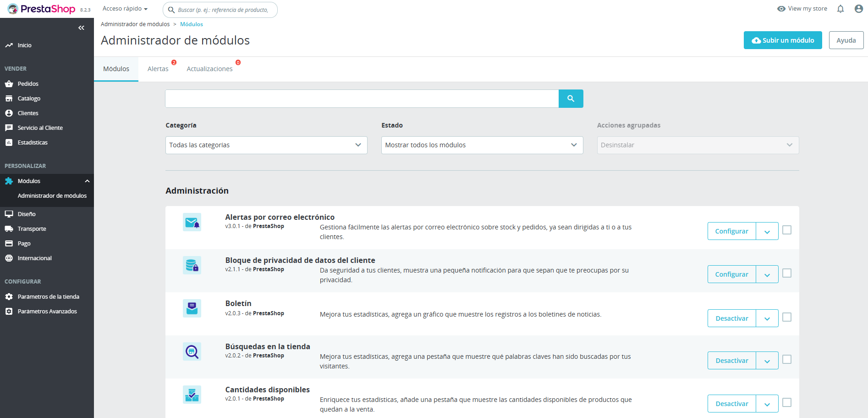Open the user profile avatar icon
Viewport: 868px width, 418px height.
pos(858,9)
